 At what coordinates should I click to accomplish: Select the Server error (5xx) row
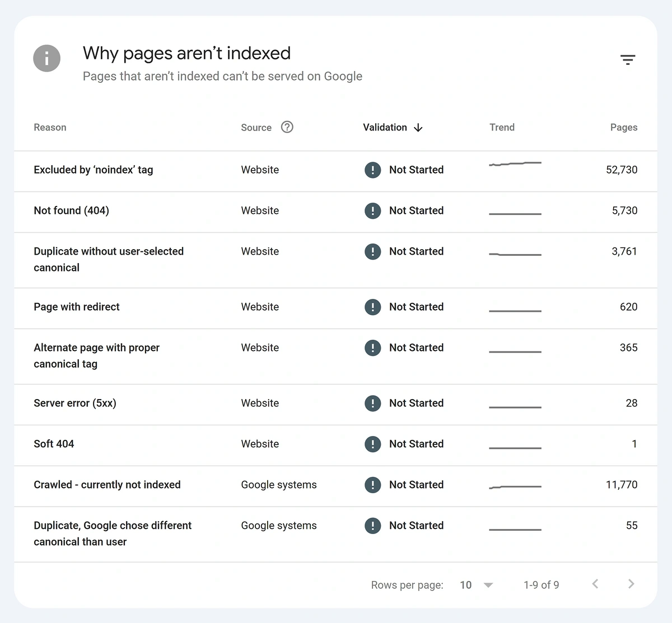75,403
